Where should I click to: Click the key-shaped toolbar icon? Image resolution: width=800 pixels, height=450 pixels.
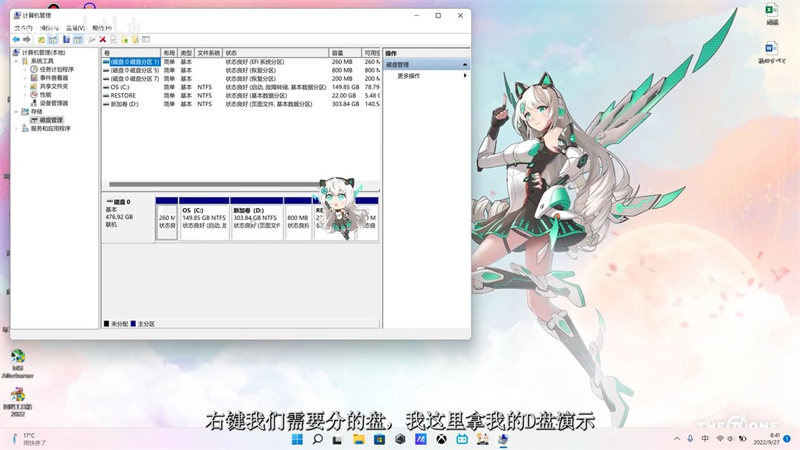click(x=92, y=39)
